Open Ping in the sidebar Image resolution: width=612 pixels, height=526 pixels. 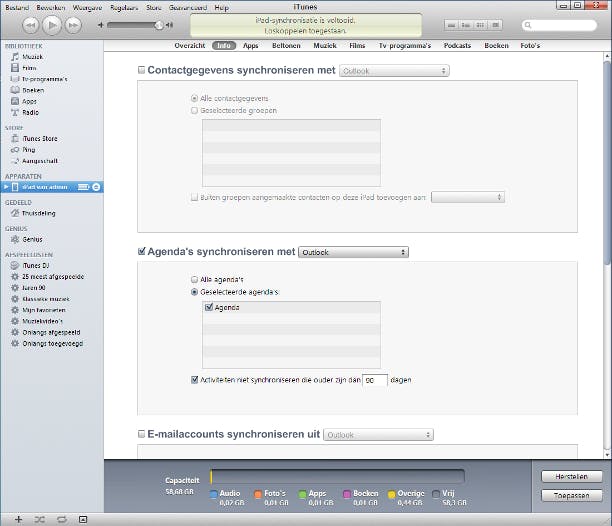28,149
